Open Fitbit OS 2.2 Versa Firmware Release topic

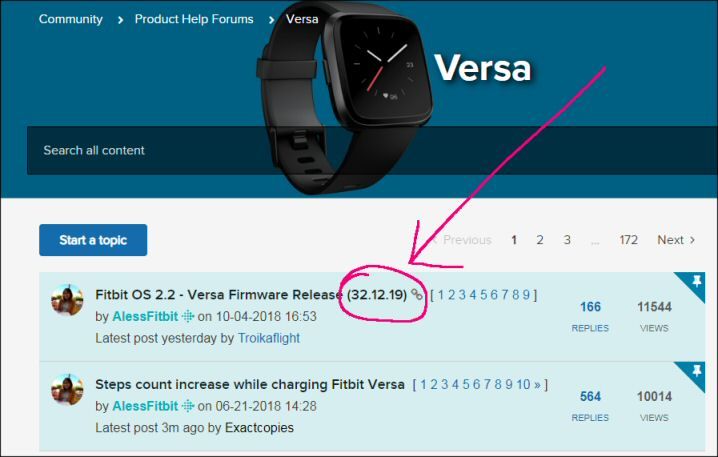point(251,294)
